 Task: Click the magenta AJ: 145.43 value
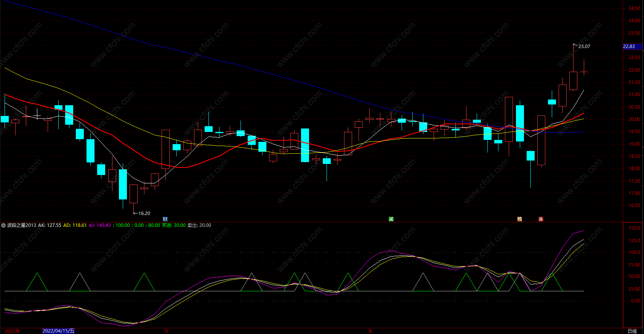[x=100, y=225]
